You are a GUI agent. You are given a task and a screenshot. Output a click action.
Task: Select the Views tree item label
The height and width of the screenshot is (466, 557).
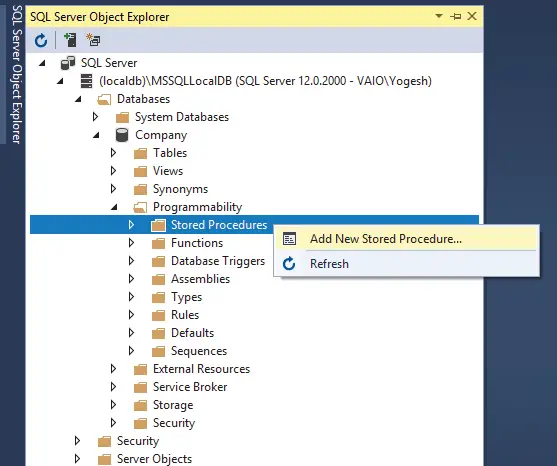click(x=168, y=171)
